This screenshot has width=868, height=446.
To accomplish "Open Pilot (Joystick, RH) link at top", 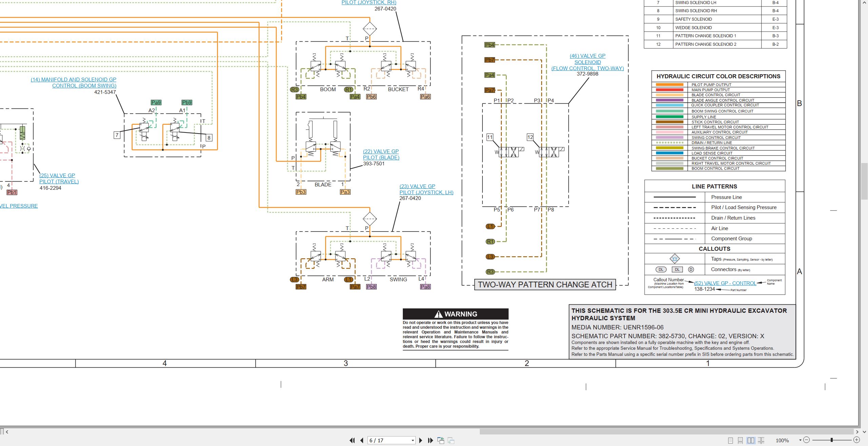I will tap(369, 2).
